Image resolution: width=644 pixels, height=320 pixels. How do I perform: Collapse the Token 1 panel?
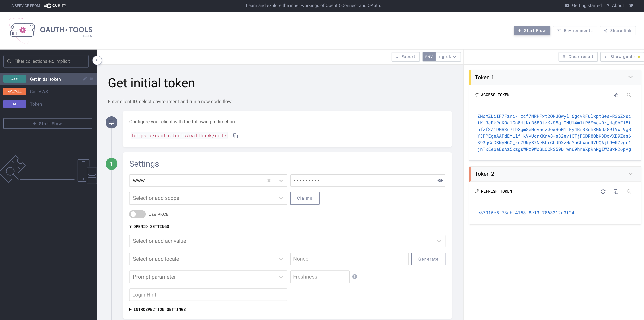(630, 77)
